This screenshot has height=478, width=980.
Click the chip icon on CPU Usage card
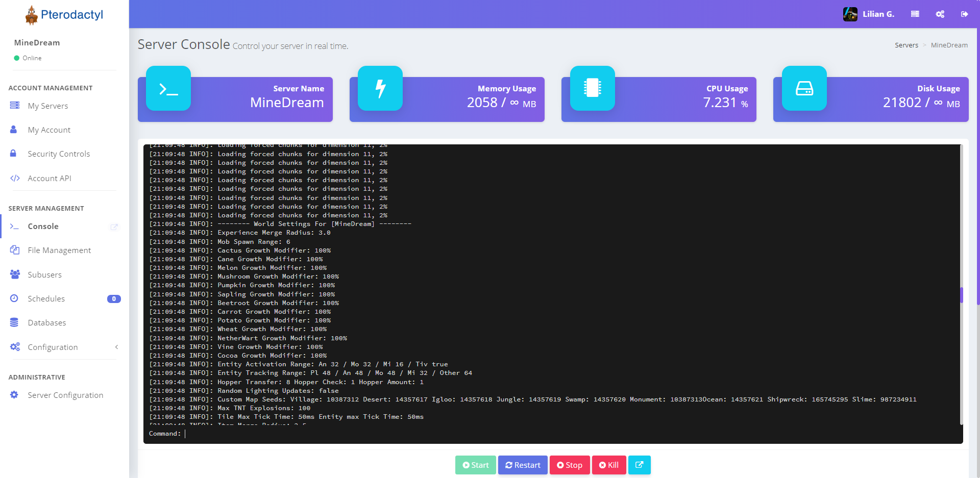pyautogui.click(x=592, y=89)
